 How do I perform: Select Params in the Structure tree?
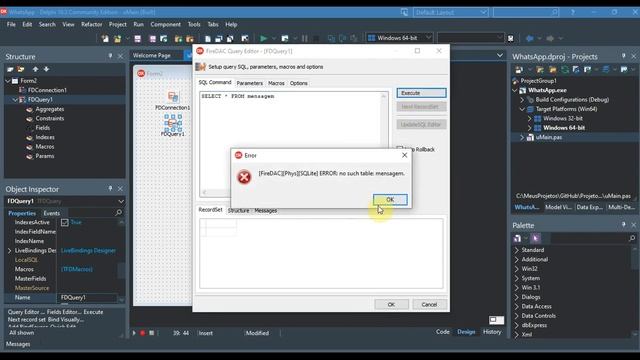pyautogui.click(x=44, y=156)
